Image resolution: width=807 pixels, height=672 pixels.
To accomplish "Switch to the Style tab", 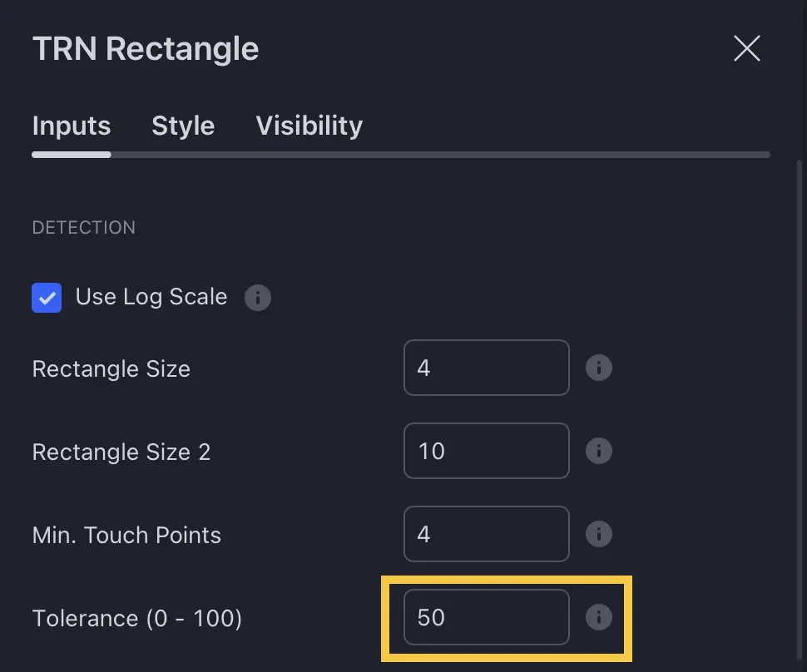I will click(183, 126).
